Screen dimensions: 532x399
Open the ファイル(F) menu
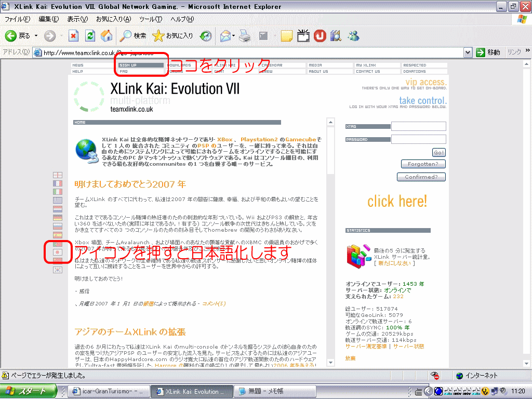pyautogui.click(x=17, y=19)
